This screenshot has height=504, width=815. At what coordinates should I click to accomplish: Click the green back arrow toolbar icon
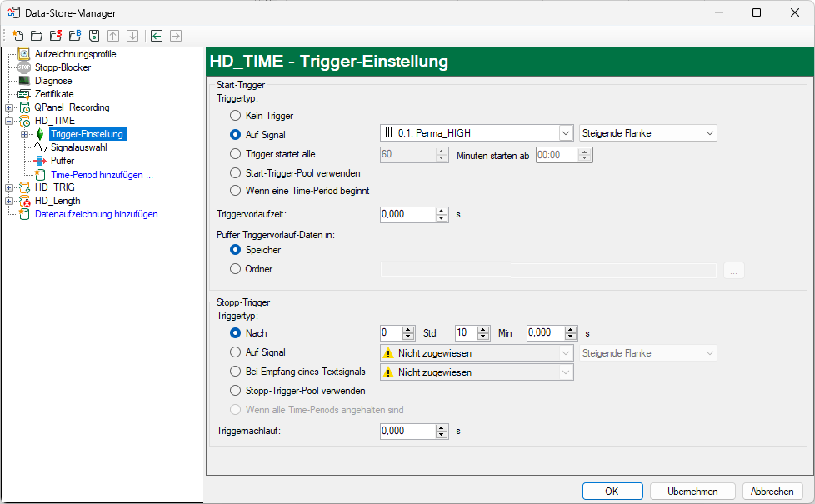[157, 35]
